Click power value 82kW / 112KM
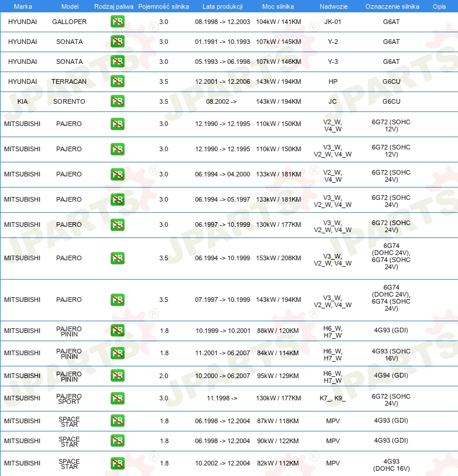458x476 pixels. tap(278, 464)
